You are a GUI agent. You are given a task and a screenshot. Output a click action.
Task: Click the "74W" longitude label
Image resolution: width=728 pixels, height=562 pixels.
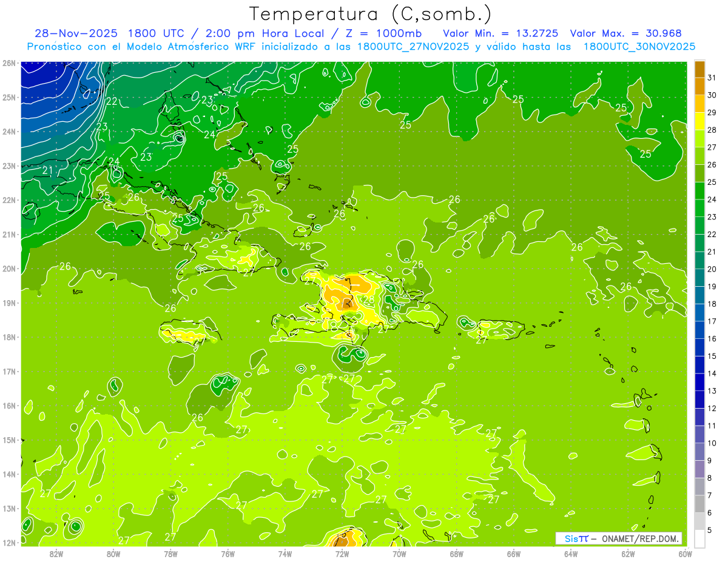(x=285, y=553)
